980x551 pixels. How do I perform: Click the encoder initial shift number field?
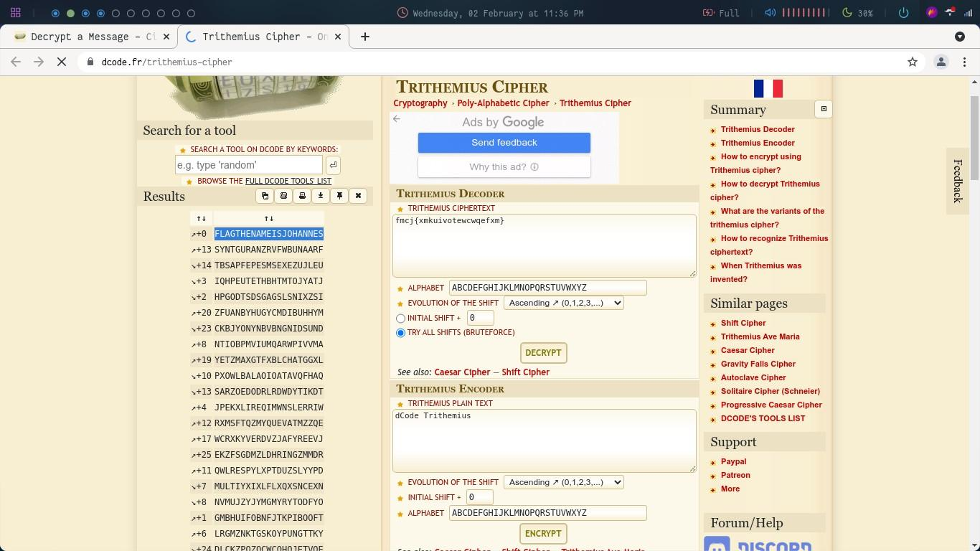click(x=480, y=497)
